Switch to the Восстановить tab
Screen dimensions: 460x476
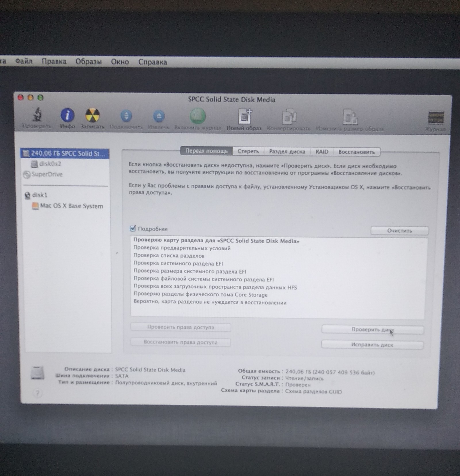pos(356,152)
